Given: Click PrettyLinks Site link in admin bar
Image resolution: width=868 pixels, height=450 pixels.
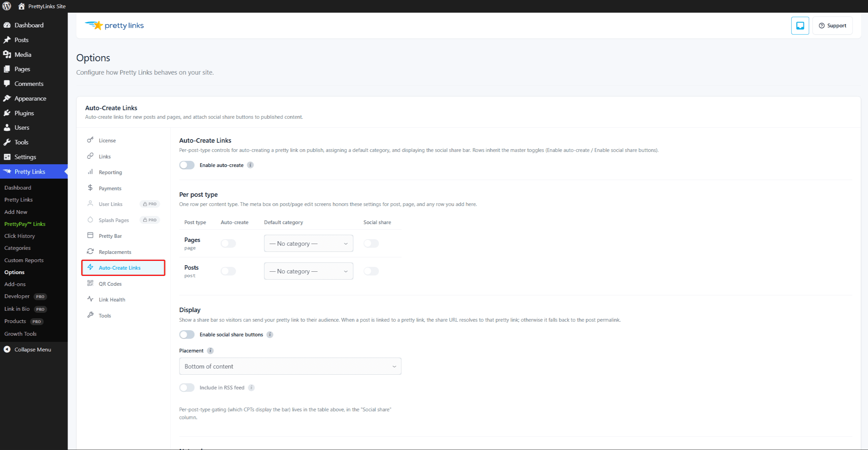Looking at the screenshot, I should pyautogui.click(x=47, y=6).
